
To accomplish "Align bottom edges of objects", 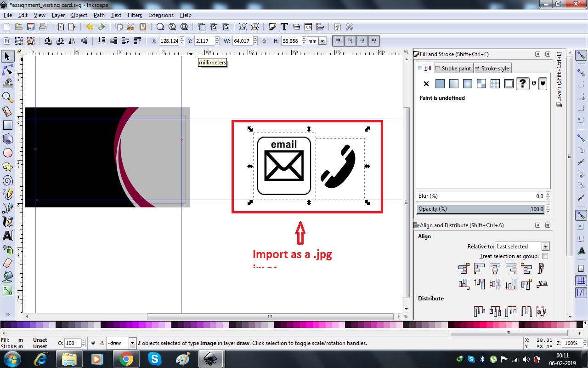I will [x=510, y=284].
